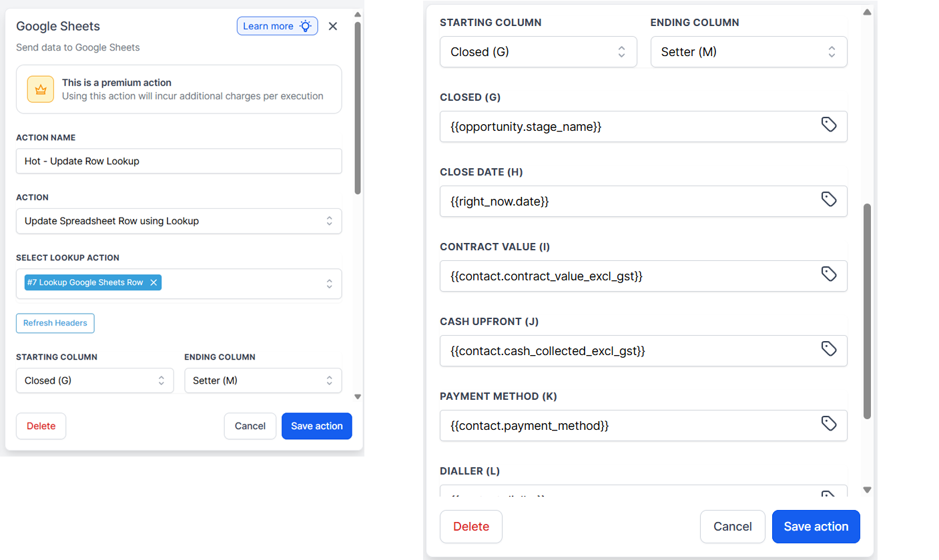Open the left panel's Starting Column dropdown
Image resolution: width=939 pixels, height=560 pixels.
tap(94, 380)
